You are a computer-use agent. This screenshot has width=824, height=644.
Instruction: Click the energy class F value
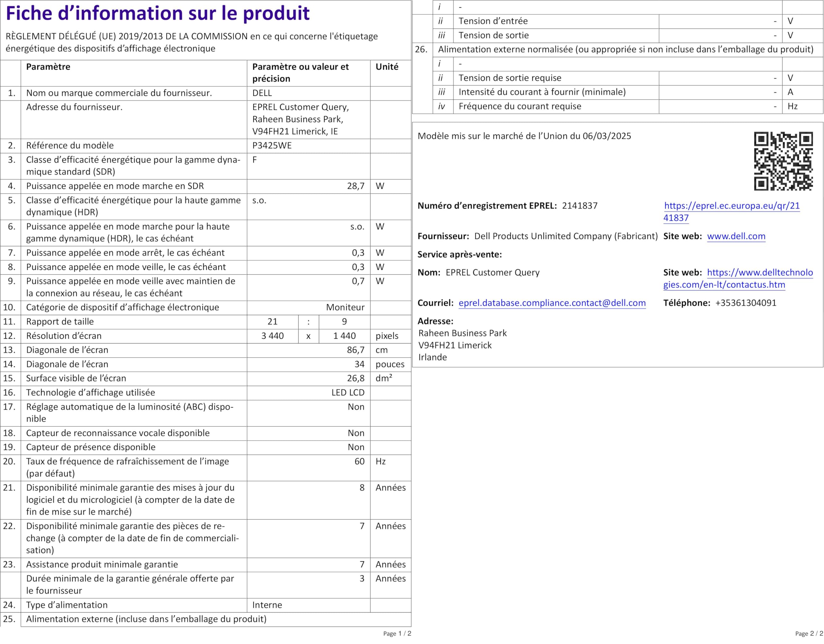[255, 160]
